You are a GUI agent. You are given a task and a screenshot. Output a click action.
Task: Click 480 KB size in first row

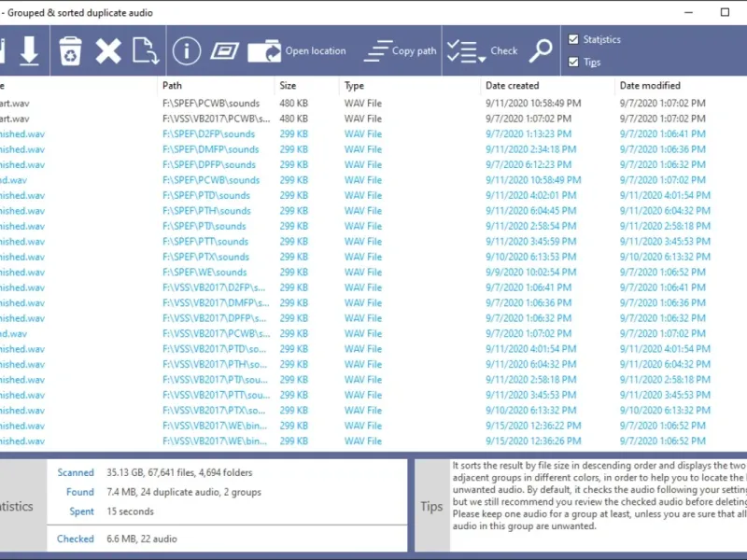[x=293, y=104]
